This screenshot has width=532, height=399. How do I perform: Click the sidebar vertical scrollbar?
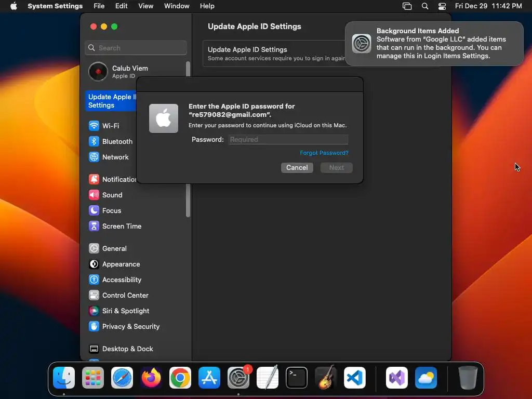point(188,139)
